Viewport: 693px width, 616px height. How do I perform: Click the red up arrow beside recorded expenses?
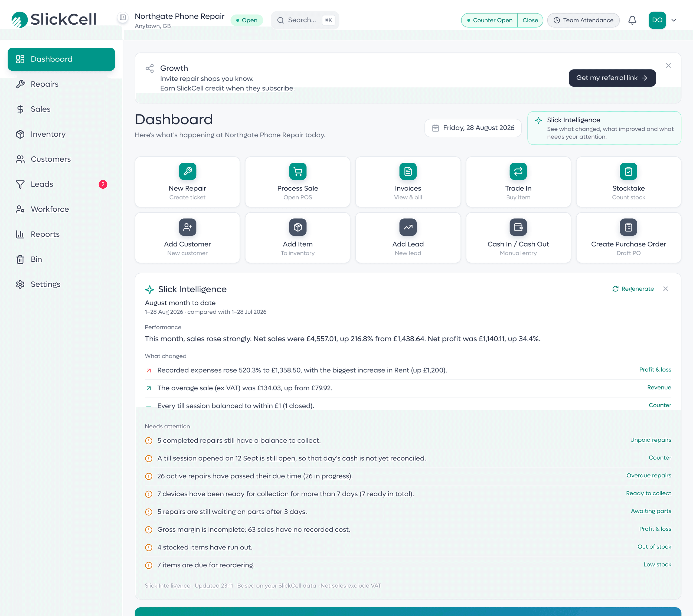click(149, 371)
